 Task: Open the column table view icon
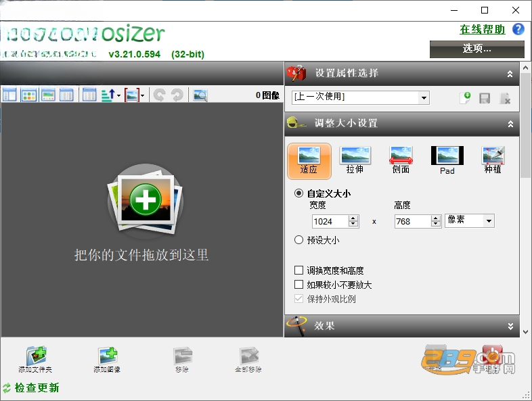pos(89,95)
